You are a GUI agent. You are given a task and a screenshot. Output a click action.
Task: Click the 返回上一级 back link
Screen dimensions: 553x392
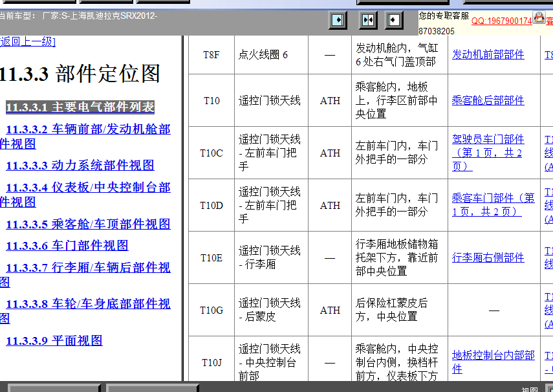(x=28, y=41)
